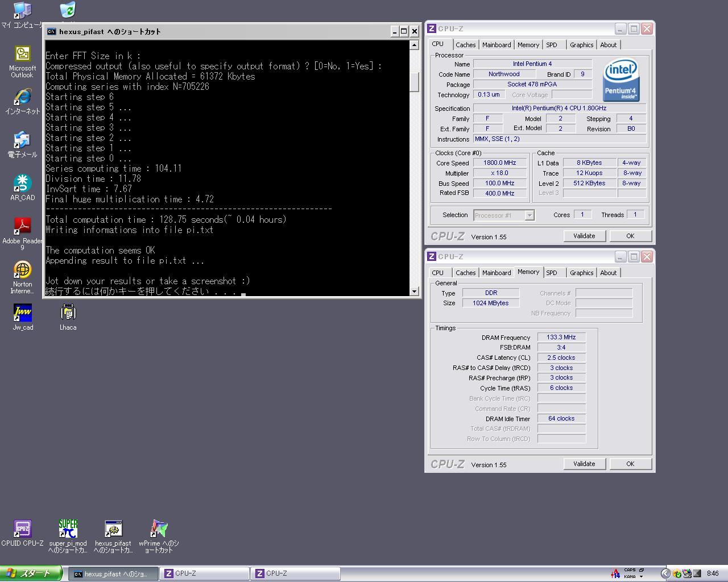This screenshot has width=728, height=582.
Task: Open Graphics tab in lower CPU-Z window
Action: click(x=581, y=273)
